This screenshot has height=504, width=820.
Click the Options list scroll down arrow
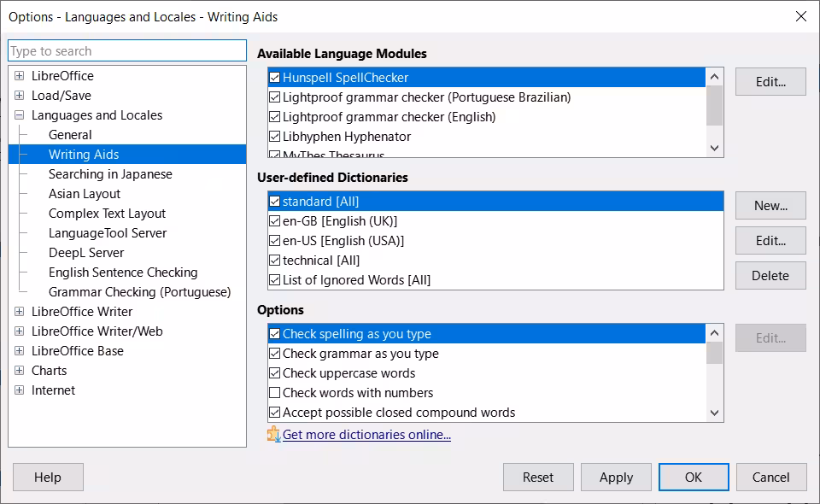coord(714,413)
